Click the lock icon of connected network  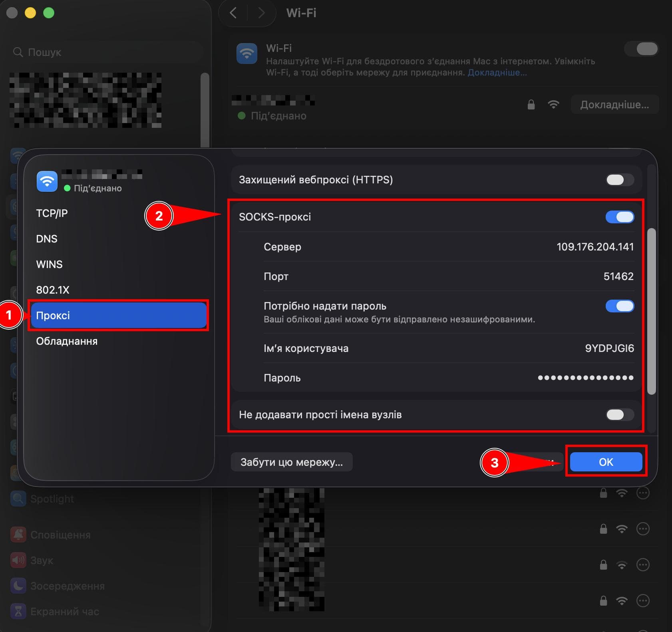point(531,105)
